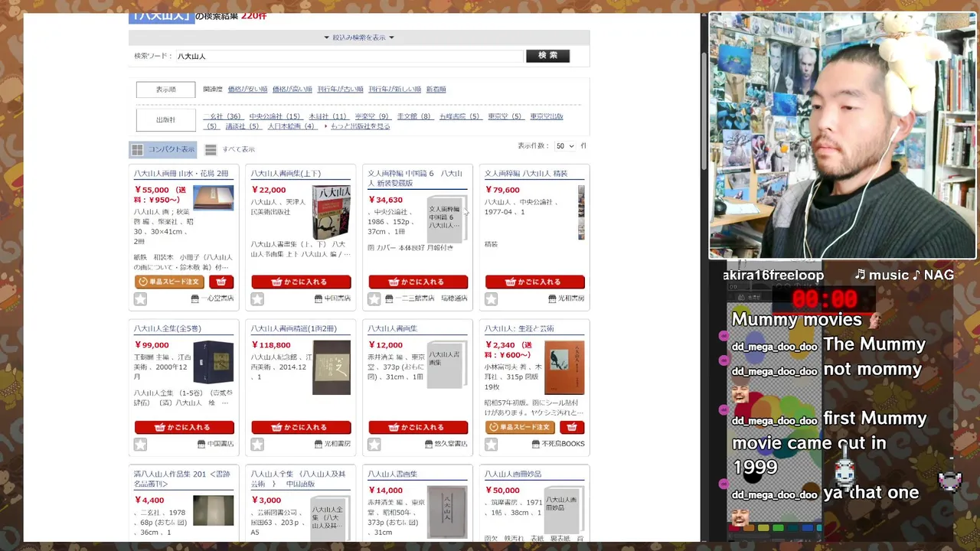Click the 検索ワード input containing 八大山人
The image size is (980, 551).
coord(348,56)
